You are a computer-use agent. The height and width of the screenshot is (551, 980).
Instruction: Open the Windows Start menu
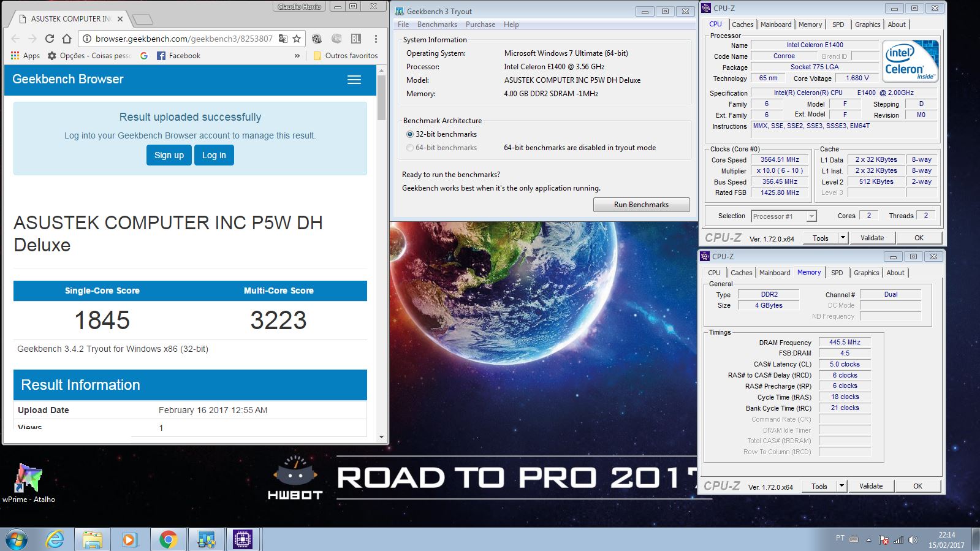pyautogui.click(x=17, y=539)
